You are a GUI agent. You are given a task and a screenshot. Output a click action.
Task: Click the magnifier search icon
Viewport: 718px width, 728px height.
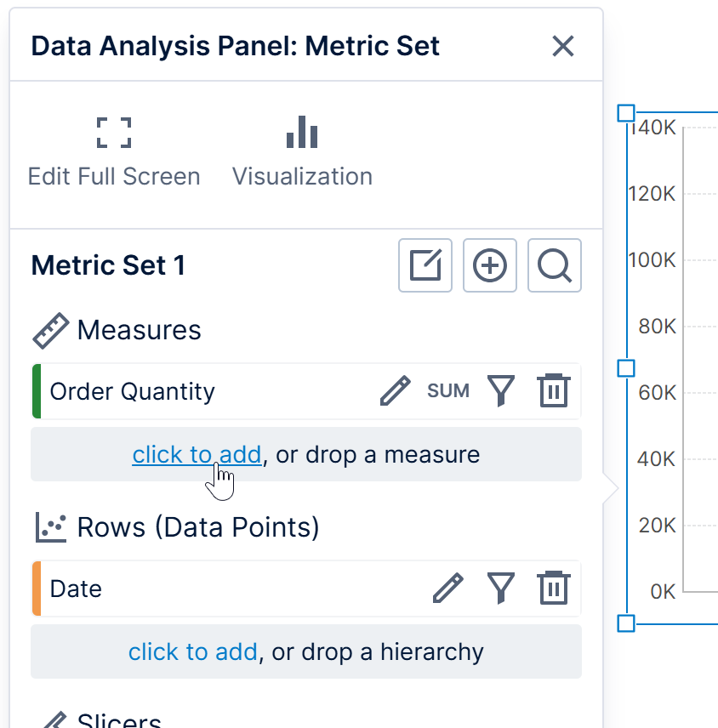click(x=555, y=265)
